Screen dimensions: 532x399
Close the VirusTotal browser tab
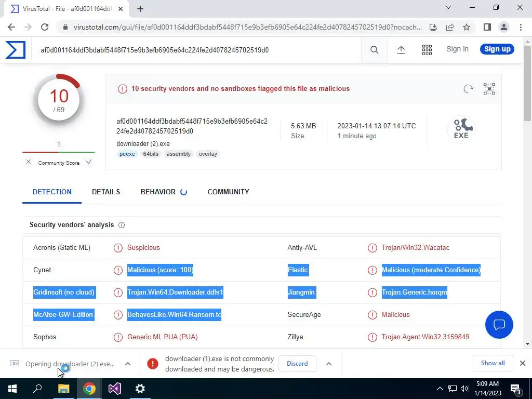pyautogui.click(x=121, y=9)
